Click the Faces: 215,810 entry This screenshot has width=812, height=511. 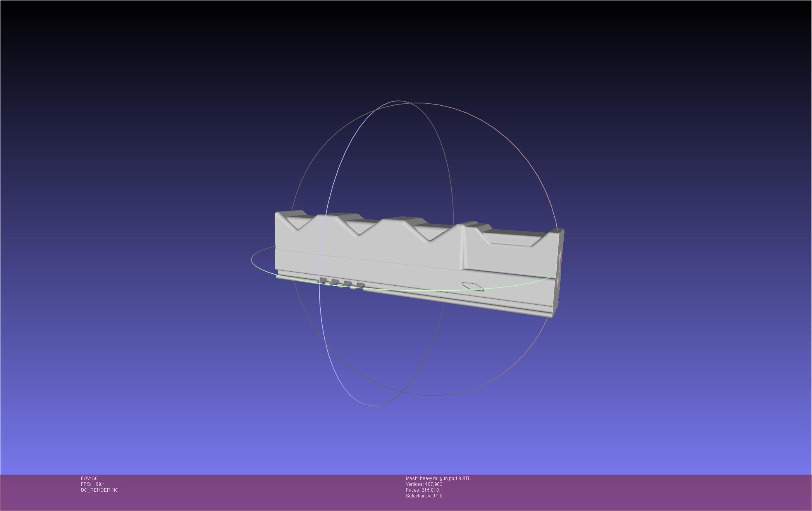tap(422, 490)
